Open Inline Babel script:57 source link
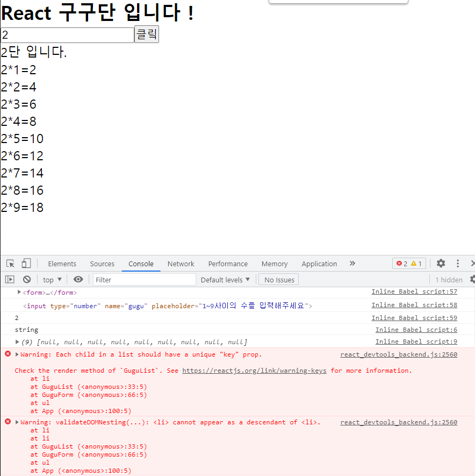Image resolution: width=475 pixels, height=476 pixels. click(414, 292)
